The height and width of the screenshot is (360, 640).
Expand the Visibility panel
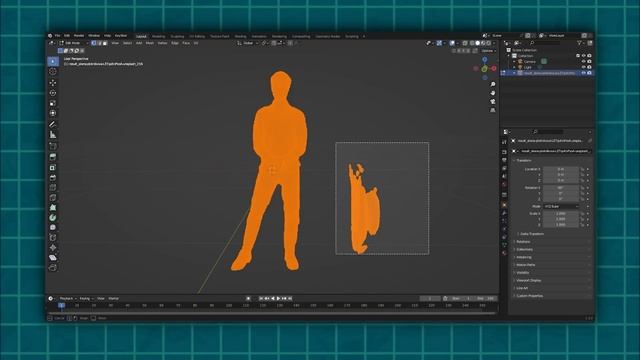point(522,273)
